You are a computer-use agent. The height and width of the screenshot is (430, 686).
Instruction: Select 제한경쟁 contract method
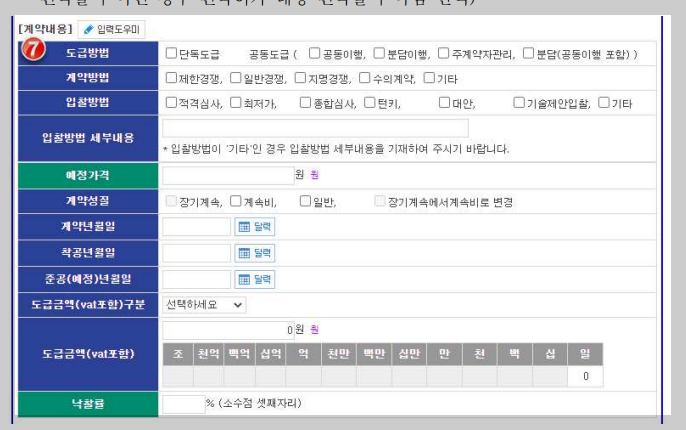171,78
